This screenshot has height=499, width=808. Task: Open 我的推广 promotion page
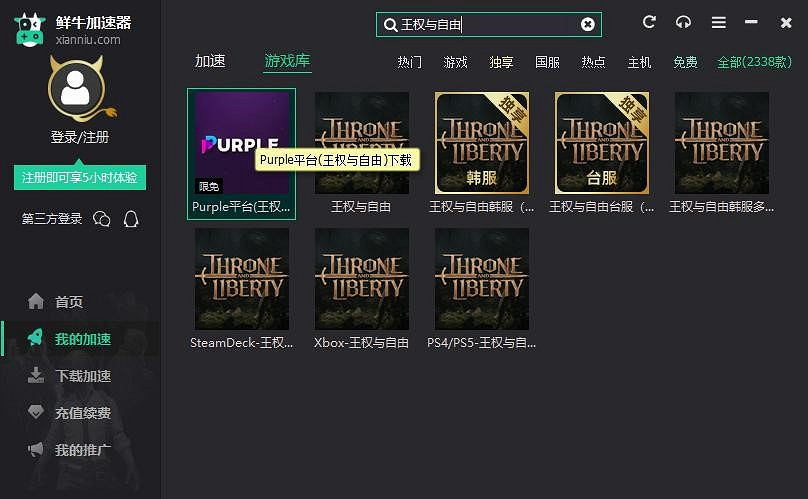tap(82, 450)
